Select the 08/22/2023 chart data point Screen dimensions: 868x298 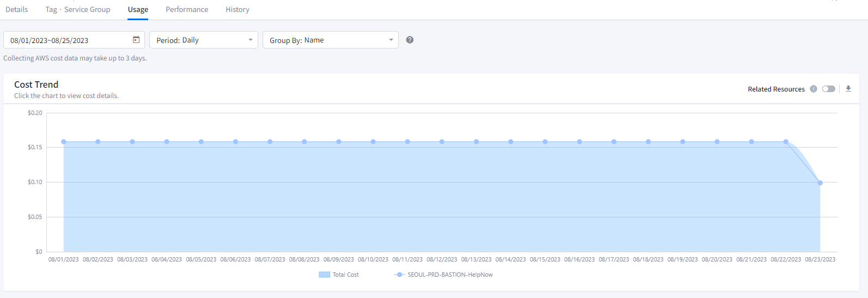pos(786,142)
